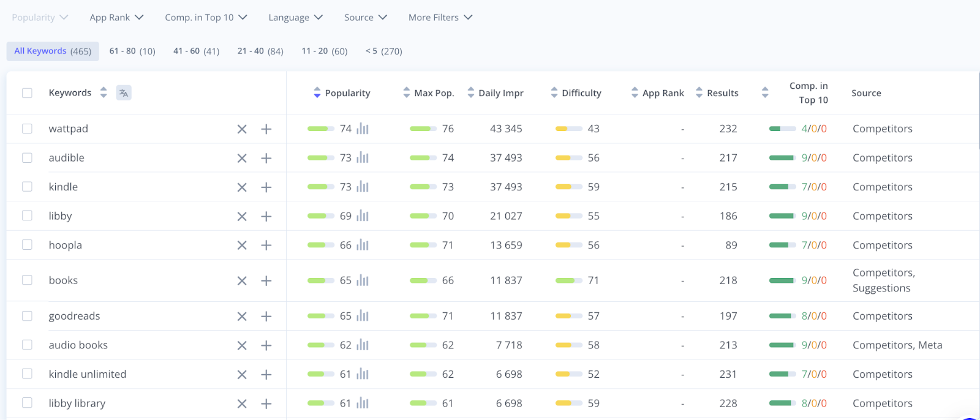This screenshot has height=420, width=980.
Task: Click the kindle unlimited keyword text
Action: tap(88, 374)
